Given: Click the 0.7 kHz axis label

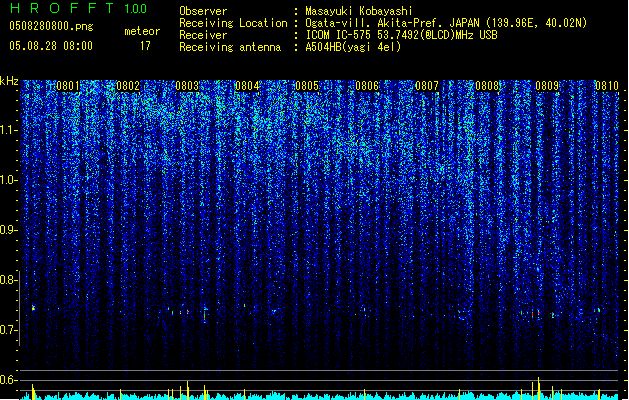Looking at the screenshot, I should 9,330.
